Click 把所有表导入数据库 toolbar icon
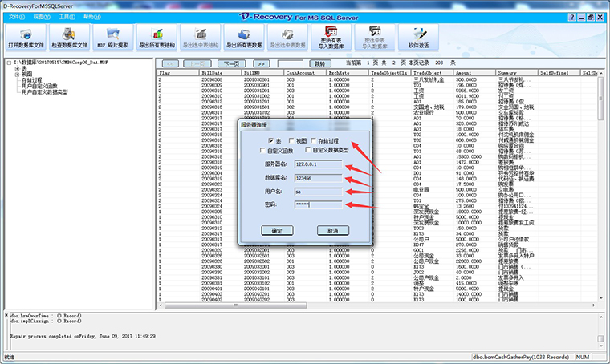This screenshot has width=610, height=364. pyautogui.click(x=331, y=38)
